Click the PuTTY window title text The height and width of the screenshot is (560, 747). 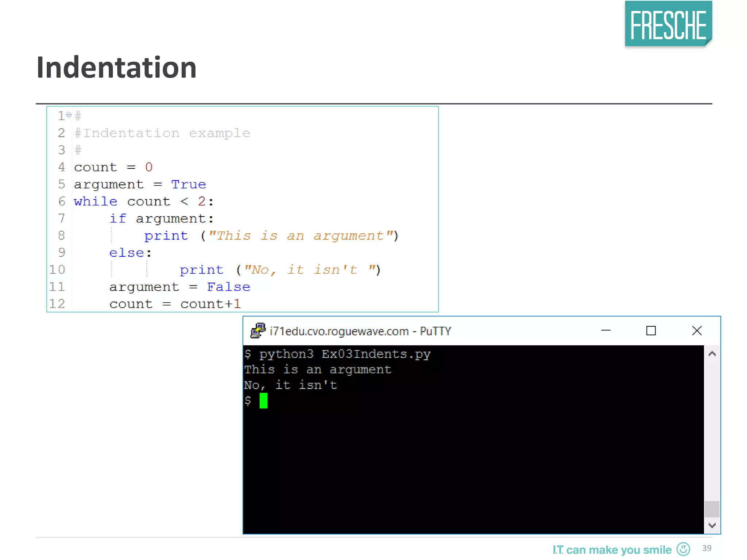[x=360, y=331]
